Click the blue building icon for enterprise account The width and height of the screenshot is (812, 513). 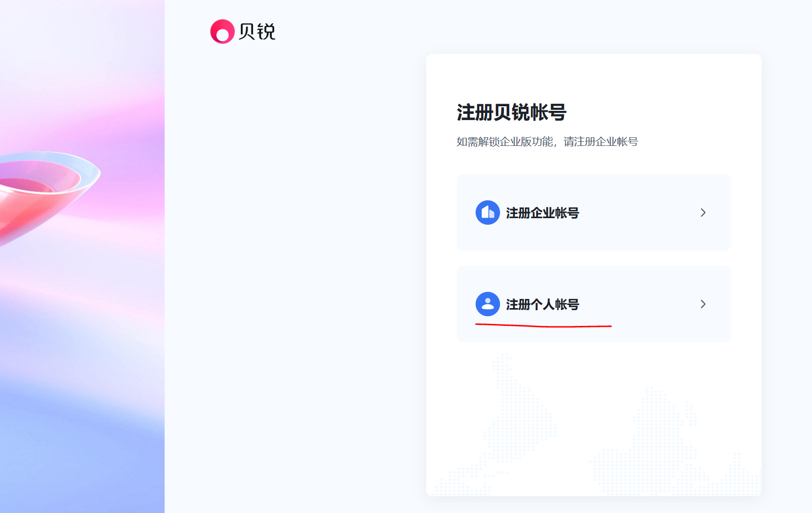(488, 213)
